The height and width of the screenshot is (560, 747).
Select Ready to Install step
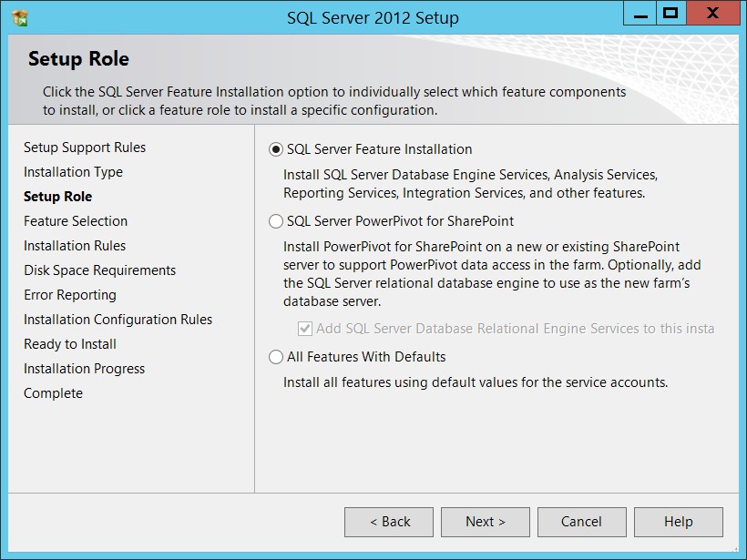[70, 344]
